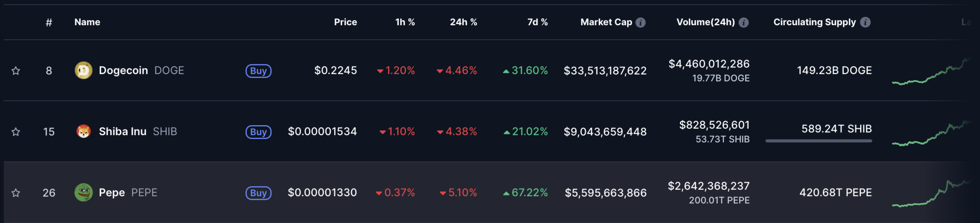
Task: Sort table by 7d % column
Action: (x=537, y=22)
